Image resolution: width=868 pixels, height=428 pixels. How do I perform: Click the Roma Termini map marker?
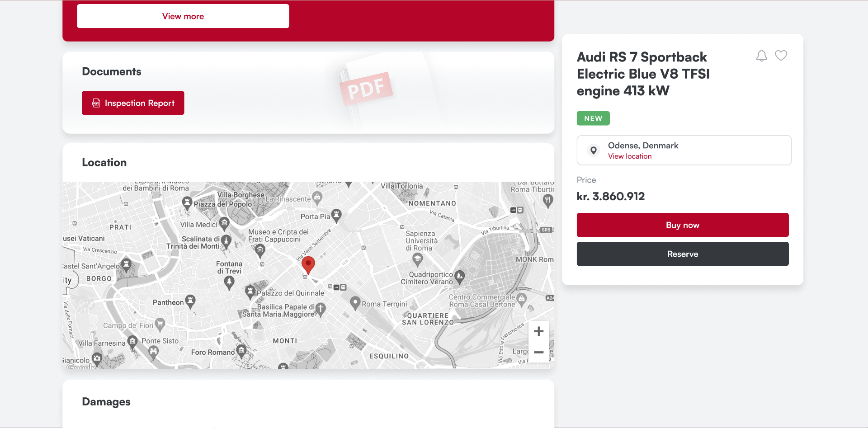coord(355,303)
